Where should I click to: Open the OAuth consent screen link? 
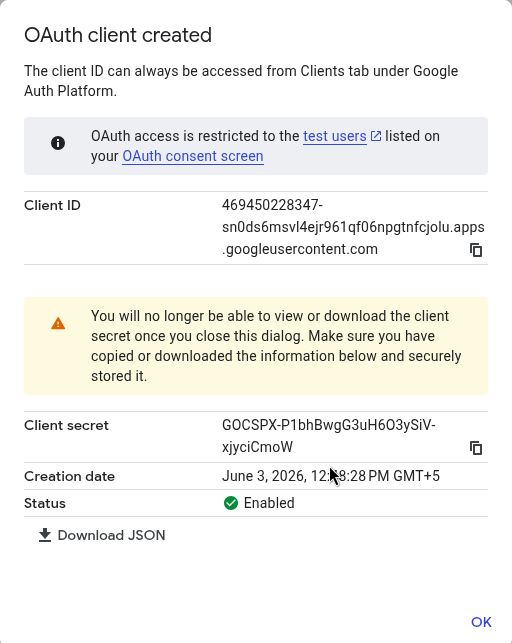193,156
